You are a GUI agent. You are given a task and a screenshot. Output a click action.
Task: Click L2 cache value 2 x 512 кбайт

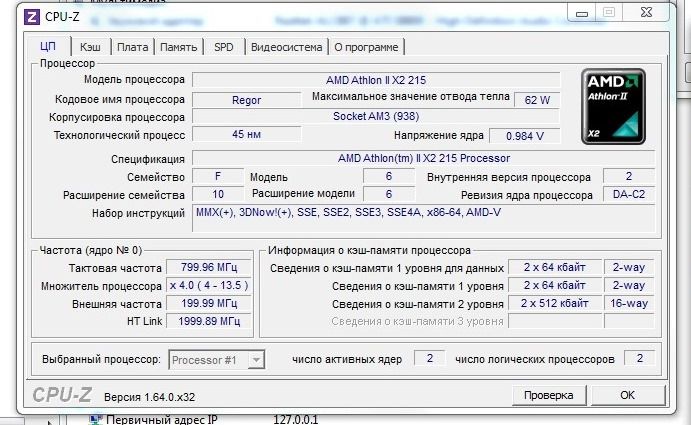(x=555, y=303)
